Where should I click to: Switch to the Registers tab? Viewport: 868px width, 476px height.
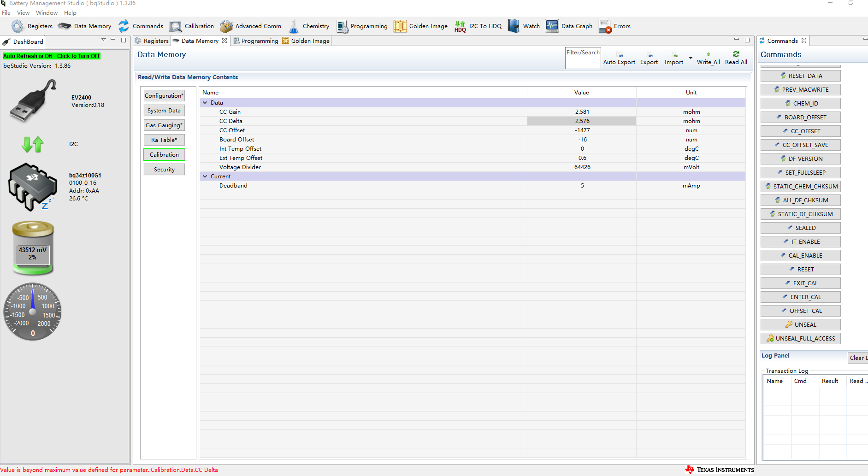point(152,41)
